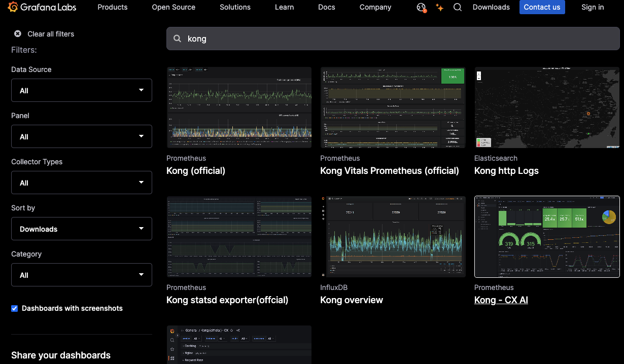624x364 pixels.
Task: Click the magnifier icon in dashboard search box
Action: [178, 39]
